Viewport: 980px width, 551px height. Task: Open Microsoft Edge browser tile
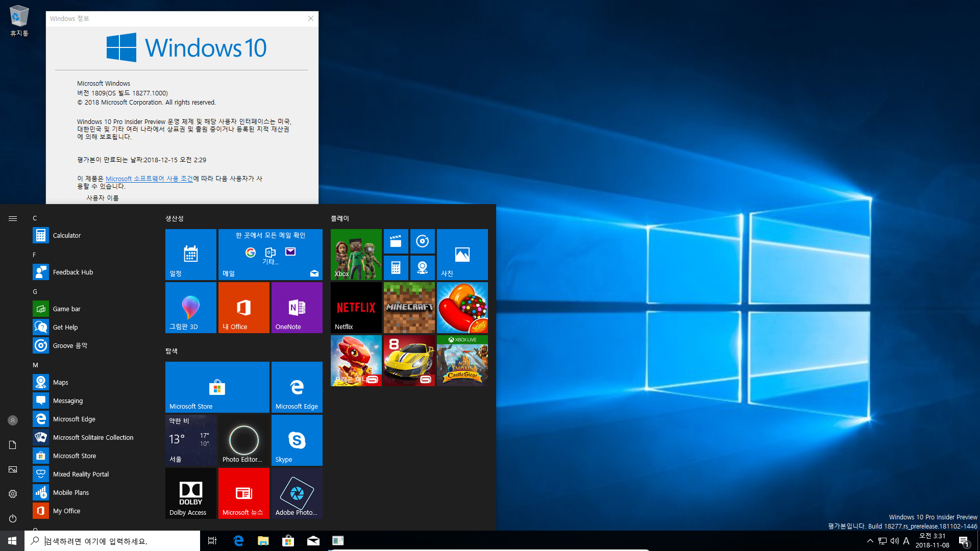(x=297, y=387)
